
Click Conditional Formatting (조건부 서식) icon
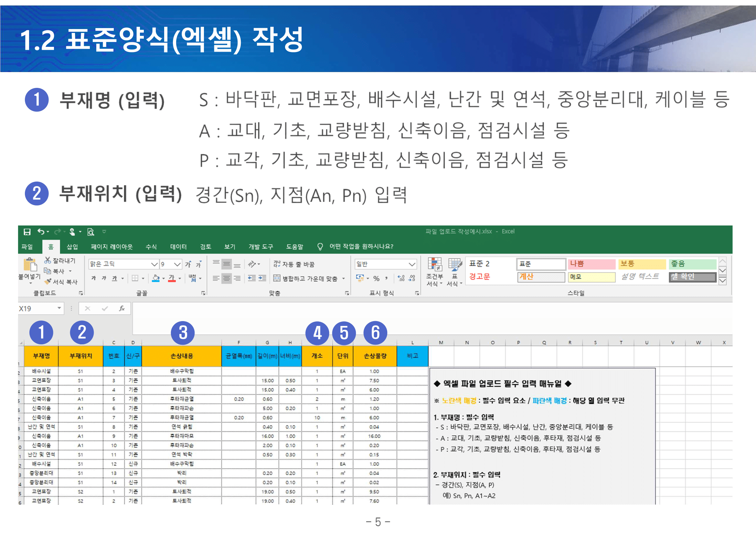(x=435, y=265)
